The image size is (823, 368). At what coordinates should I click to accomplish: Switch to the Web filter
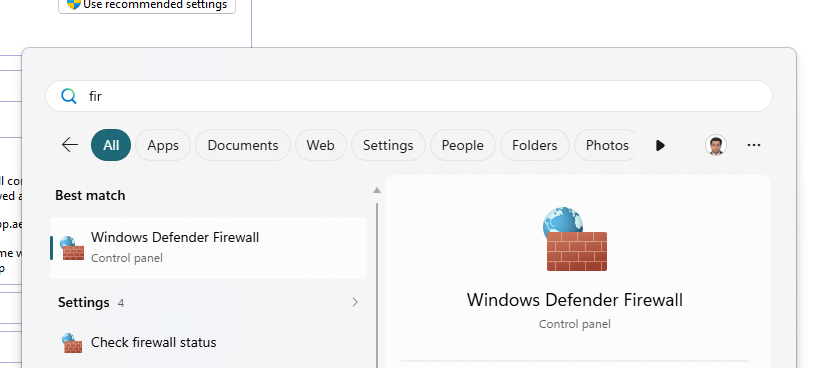coord(320,145)
